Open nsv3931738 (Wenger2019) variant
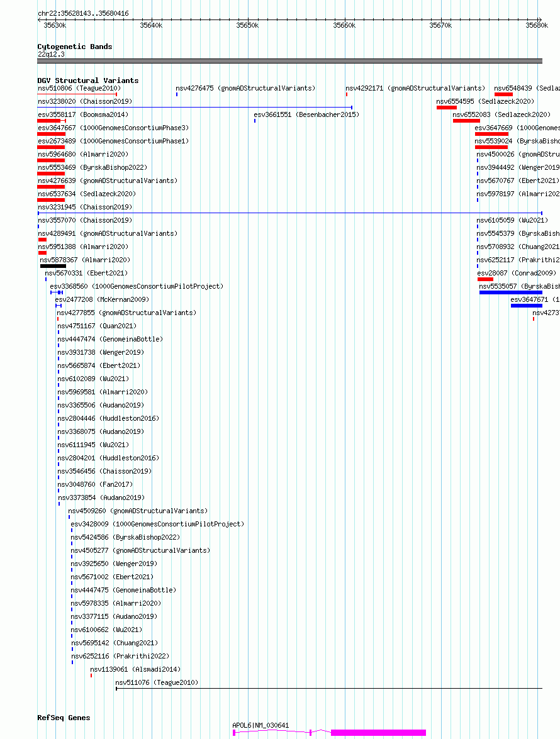Image resolution: width=560 pixels, height=739 pixels. (101, 352)
